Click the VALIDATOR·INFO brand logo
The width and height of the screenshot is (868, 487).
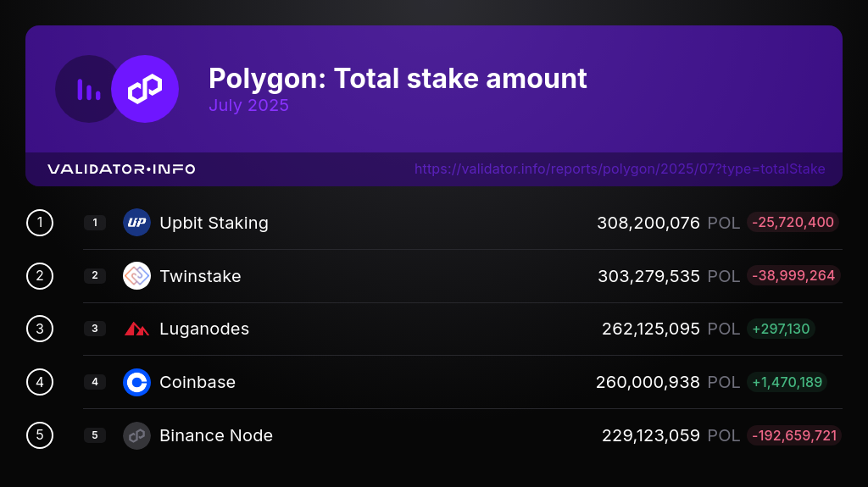click(x=121, y=169)
